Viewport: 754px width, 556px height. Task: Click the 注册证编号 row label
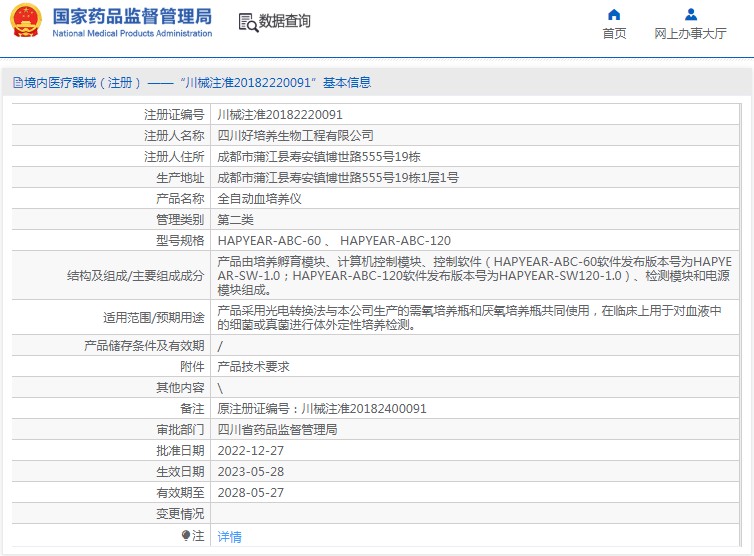point(174,114)
